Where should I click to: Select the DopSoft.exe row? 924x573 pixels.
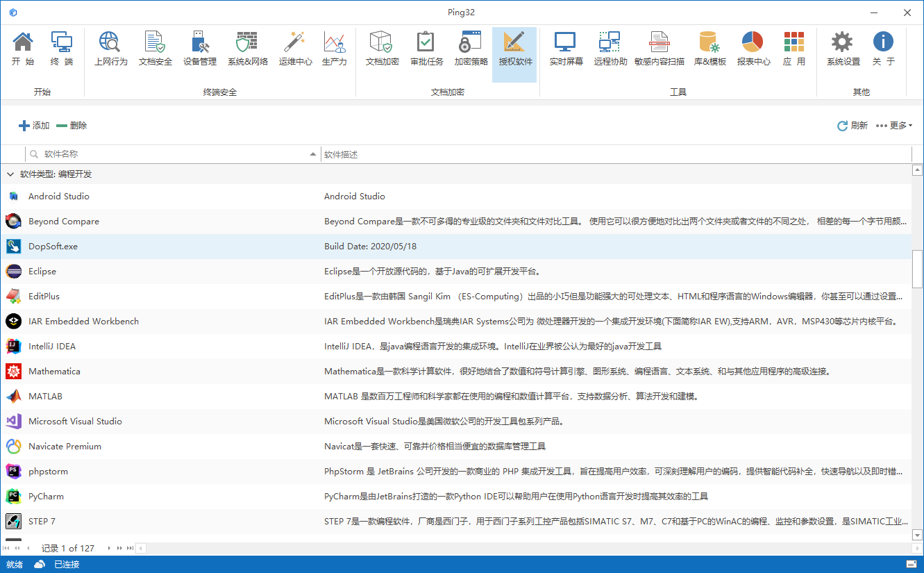(455, 247)
